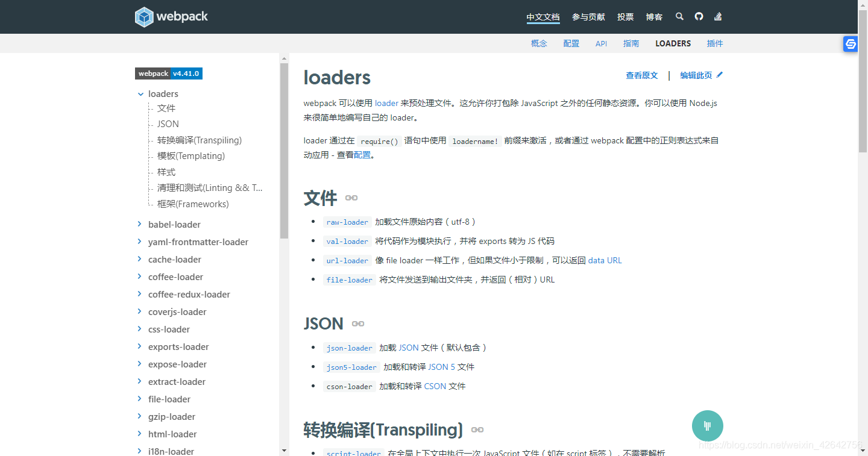868x456 pixels.
Task: Expand the cache-loader chevron
Action: click(x=140, y=259)
